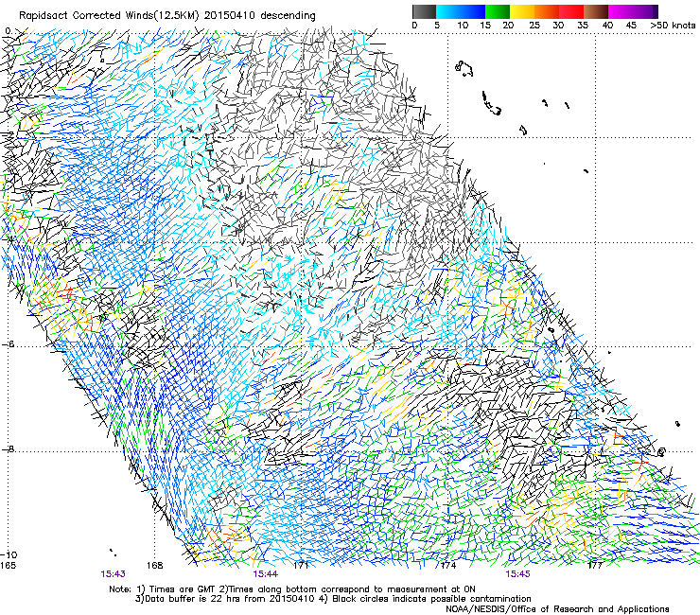Click the orange 25-30 knots legend swatch
The image size is (700, 615).
(547, 11)
